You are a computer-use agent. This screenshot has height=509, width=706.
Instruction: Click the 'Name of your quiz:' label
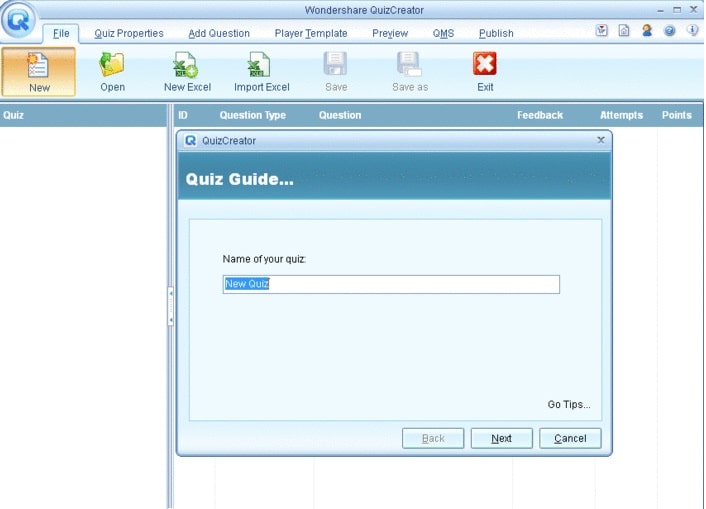[x=264, y=259]
